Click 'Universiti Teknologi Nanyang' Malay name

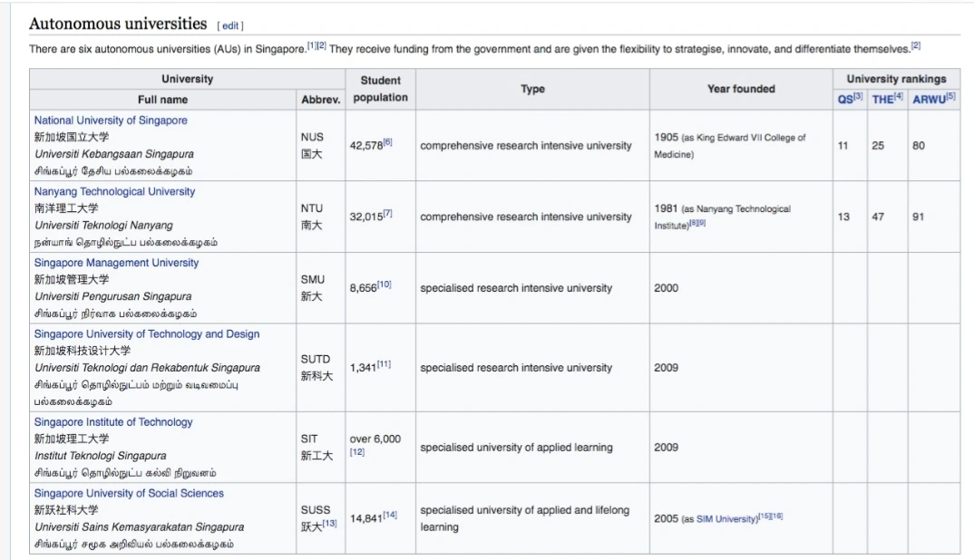[103, 226]
